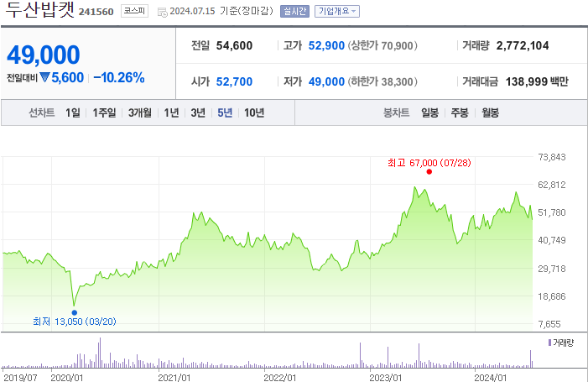Switch to the 월봉 candle chart
Screen dimensions: 588x382
coord(491,113)
